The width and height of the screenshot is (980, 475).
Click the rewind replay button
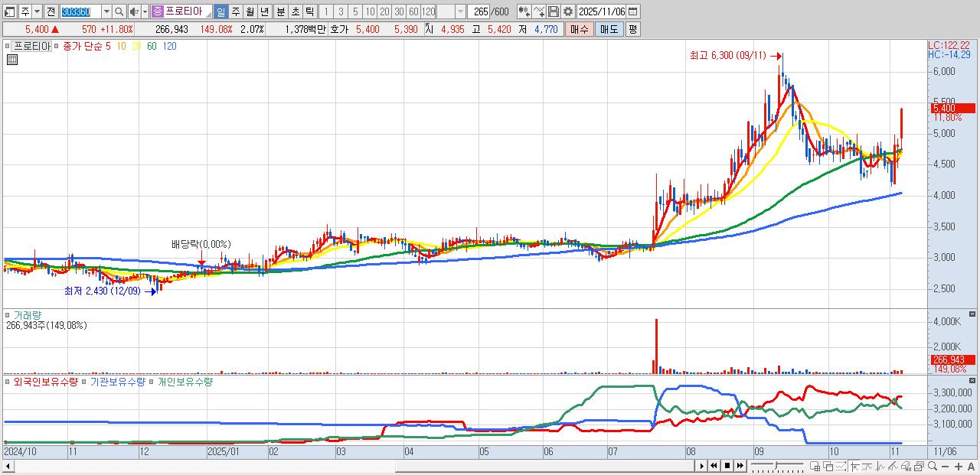point(714,466)
